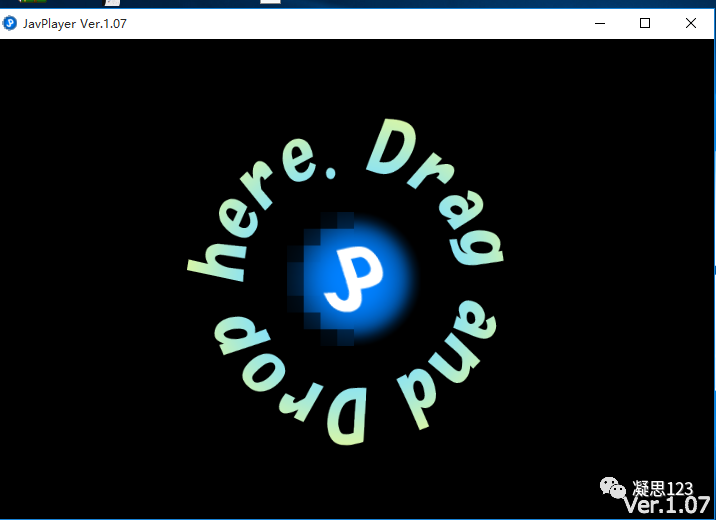Click the 'JavPlayer Ver.1.07' title text
This screenshot has width=716, height=520.
(75, 24)
